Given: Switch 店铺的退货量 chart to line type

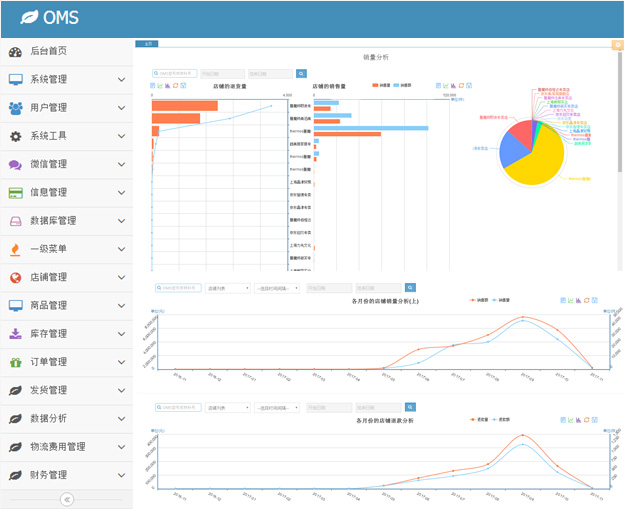Looking at the screenshot, I should pos(160,86).
